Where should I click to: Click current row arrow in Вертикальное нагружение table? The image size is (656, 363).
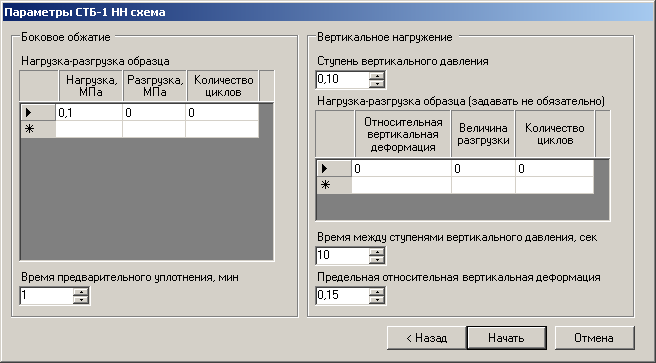coord(334,169)
